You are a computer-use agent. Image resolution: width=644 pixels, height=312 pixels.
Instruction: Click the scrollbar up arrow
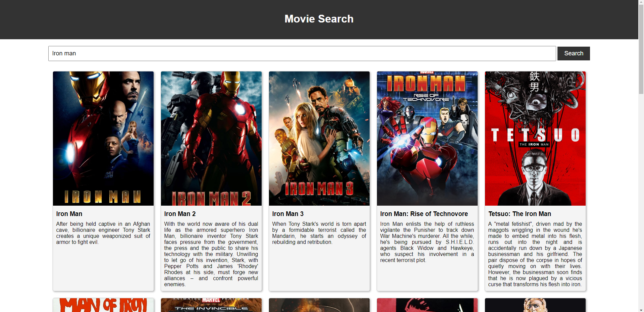[x=641, y=3]
